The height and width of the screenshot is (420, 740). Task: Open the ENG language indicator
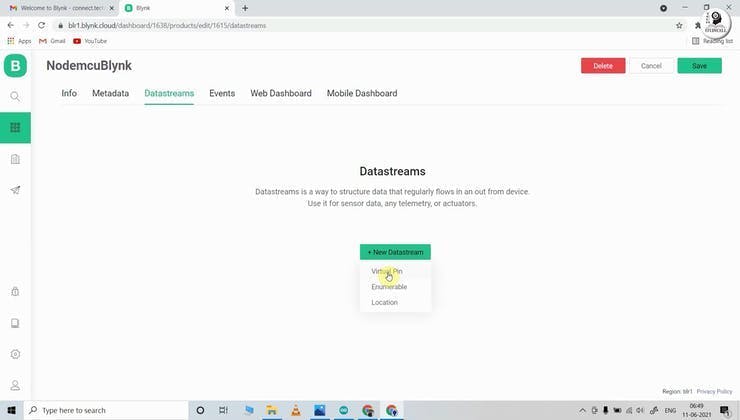click(x=670, y=411)
